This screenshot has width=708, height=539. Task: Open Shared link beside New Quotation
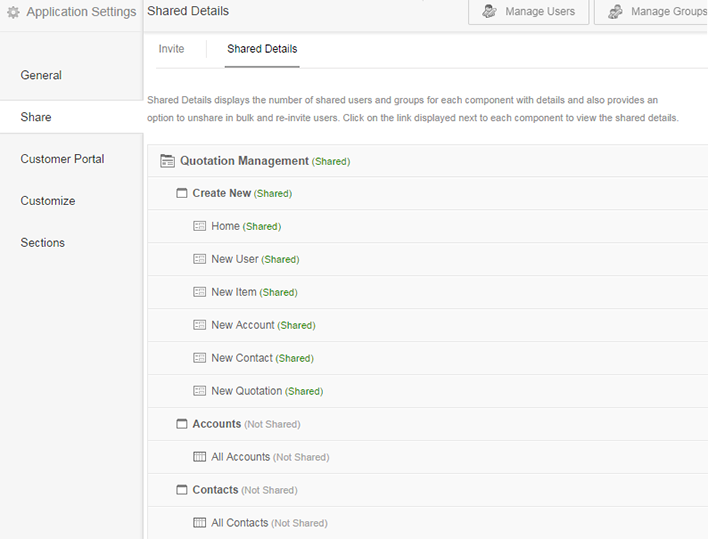tap(304, 392)
